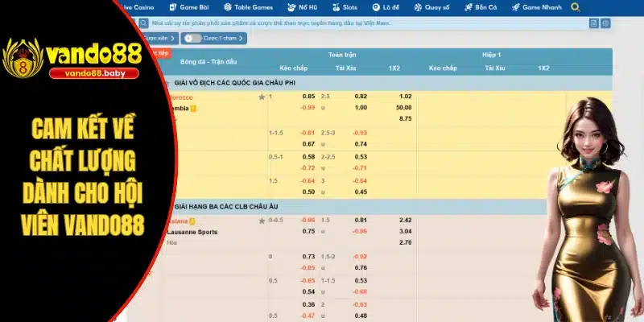644x322 pixels.
Task: Select handicap odds 0.54
Action: [x=308, y=291]
